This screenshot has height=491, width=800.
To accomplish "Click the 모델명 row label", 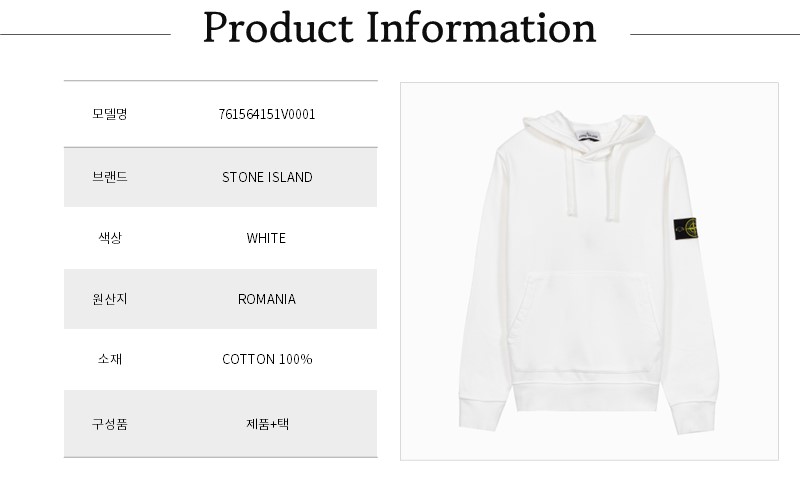I will [x=109, y=114].
